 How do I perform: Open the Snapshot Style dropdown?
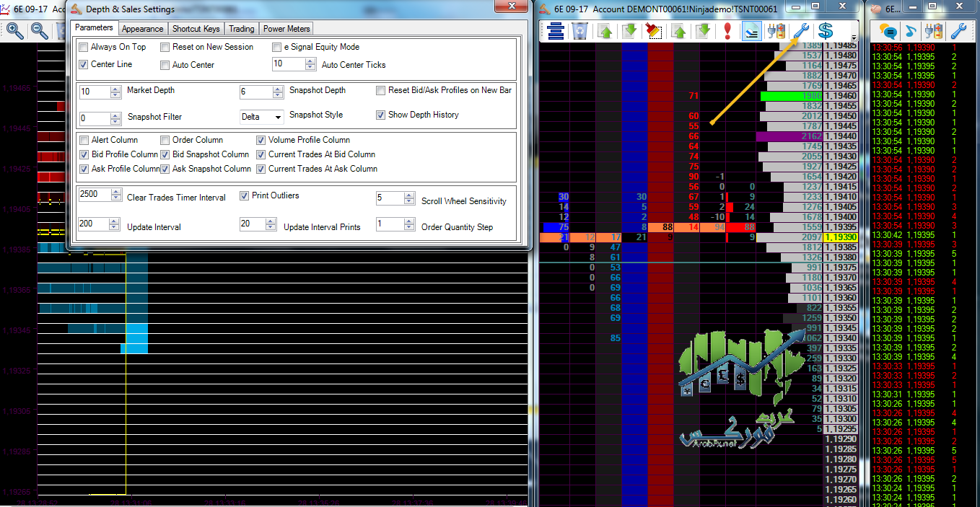pyautogui.click(x=262, y=116)
